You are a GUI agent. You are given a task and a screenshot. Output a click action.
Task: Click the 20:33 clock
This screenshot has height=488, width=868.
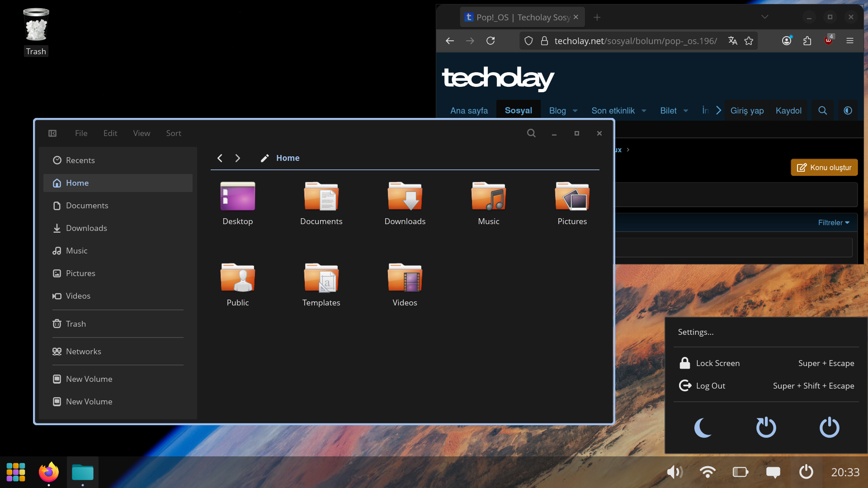845,472
